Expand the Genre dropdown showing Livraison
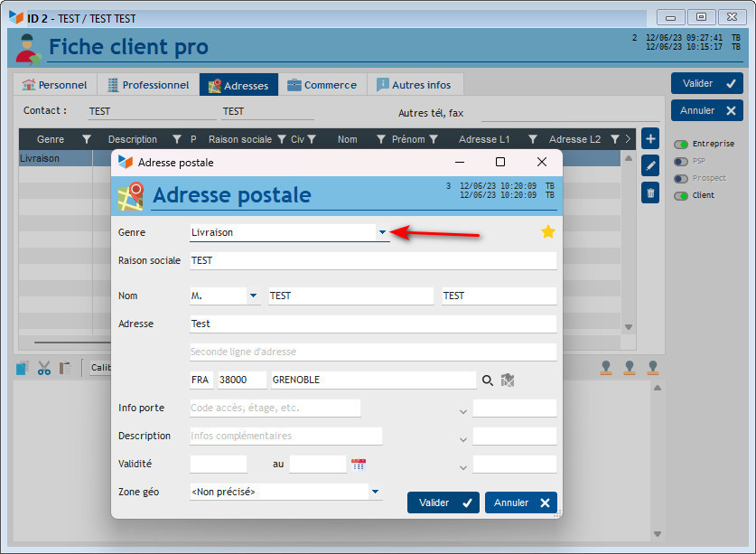Viewport: 756px width, 554px height. [382, 232]
